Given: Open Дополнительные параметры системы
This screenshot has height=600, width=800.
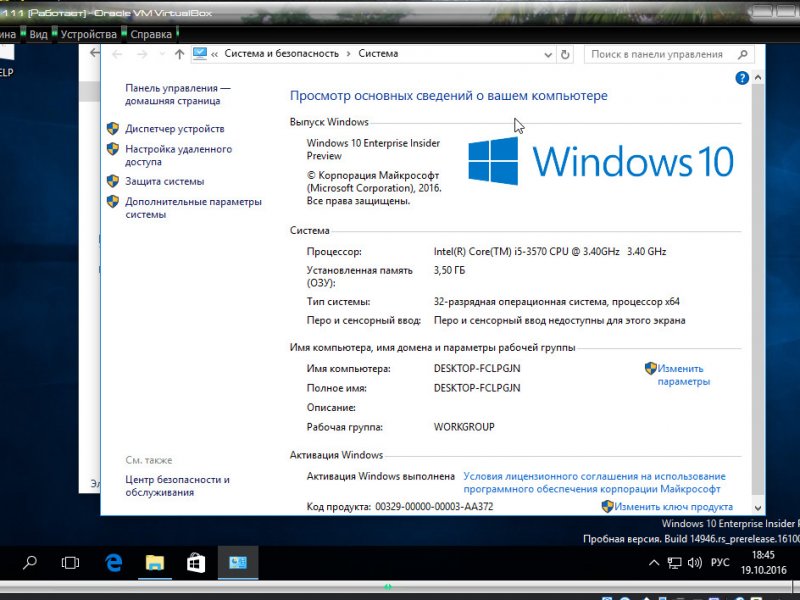Looking at the screenshot, I should click(193, 208).
